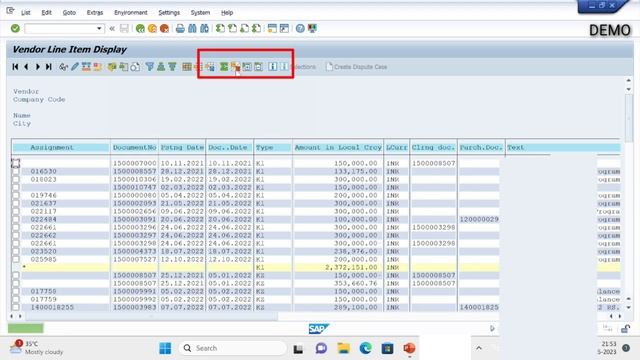Jump to last item arrow icon
The image size is (640, 360).
49,67
